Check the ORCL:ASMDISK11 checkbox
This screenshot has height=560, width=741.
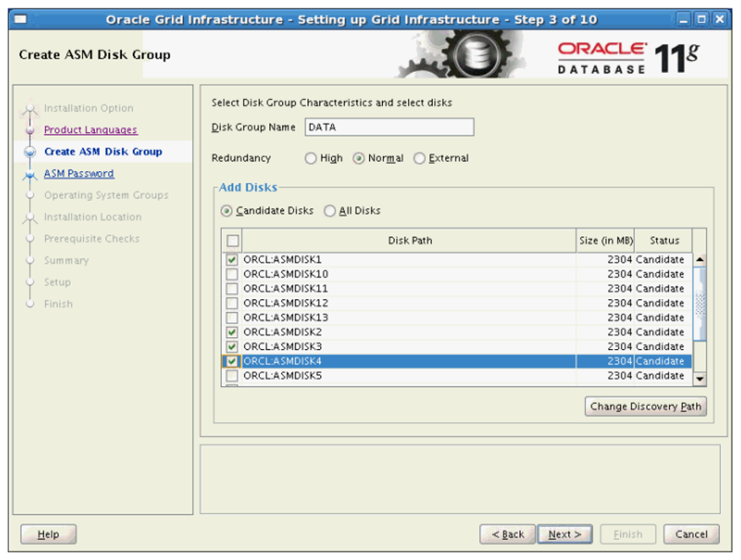[232, 289]
